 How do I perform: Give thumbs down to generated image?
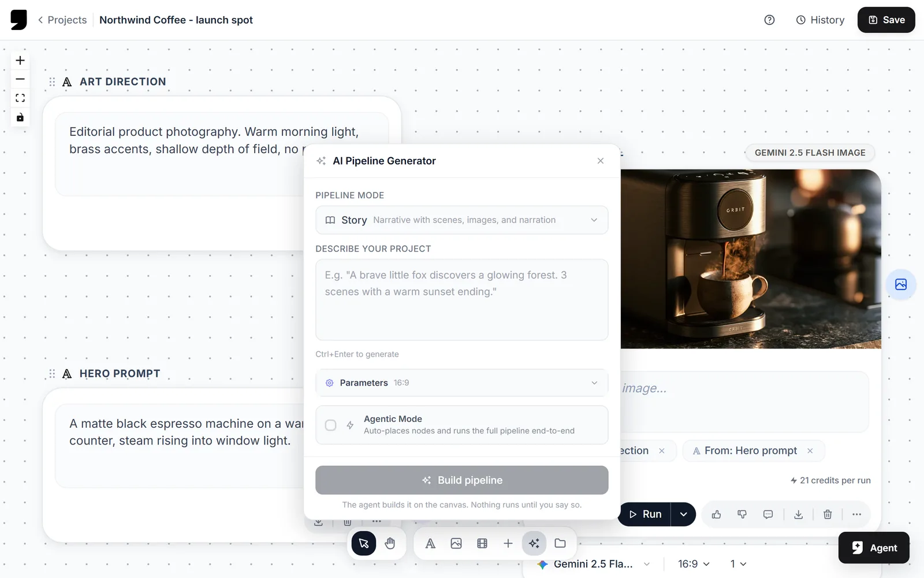[x=742, y=514]
